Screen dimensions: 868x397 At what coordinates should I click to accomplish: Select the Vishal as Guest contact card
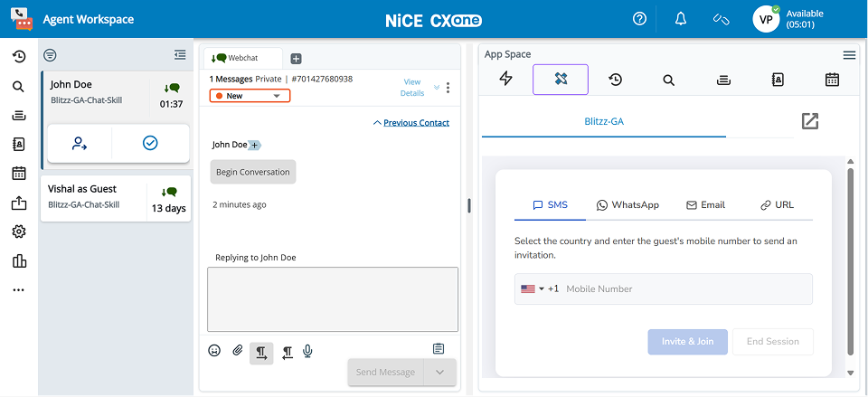116,199
